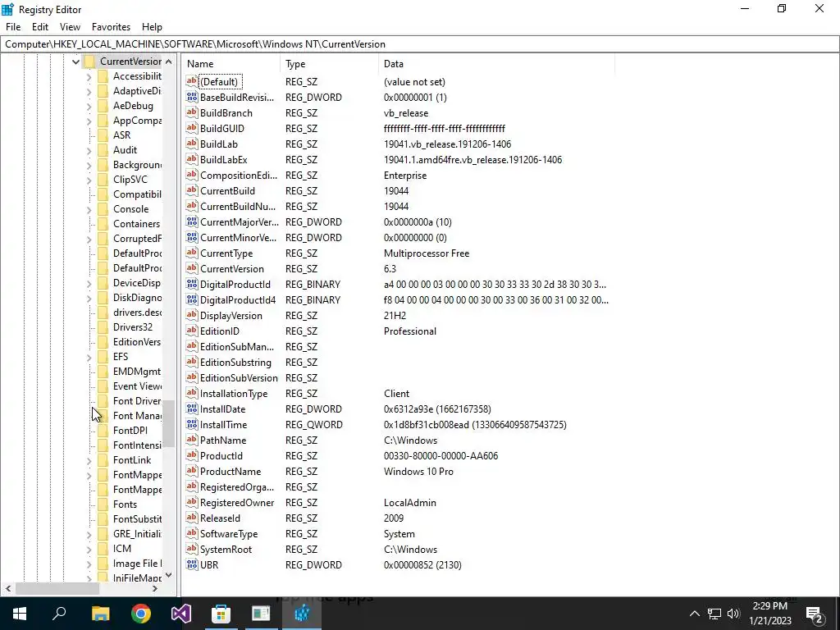The image size is (840, 630).
Task: Click the UBR DWORD icon
Action: [192, 564]
